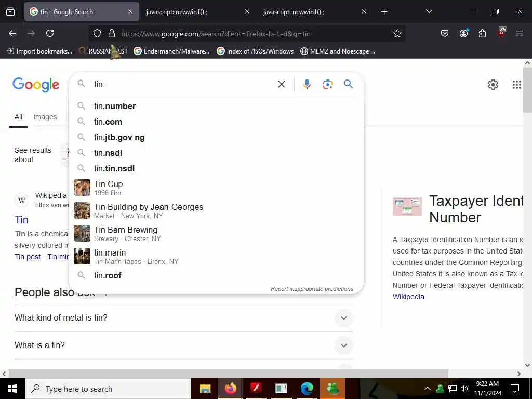This screenshot has width=532, height=399.
Task: Open the Firefox application menu
Action: click(520, 33)
